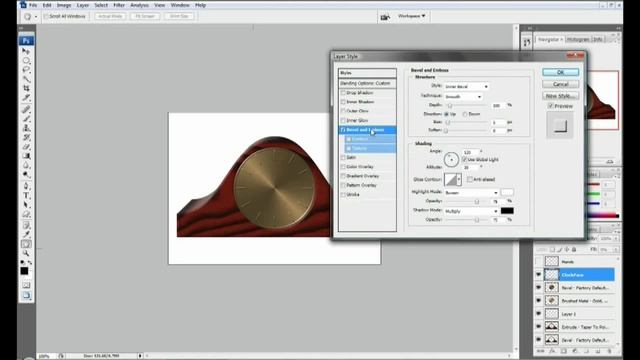Enable the Drop Shadow checkbox
The image size is (640, 360).
(x=343, y=93)
